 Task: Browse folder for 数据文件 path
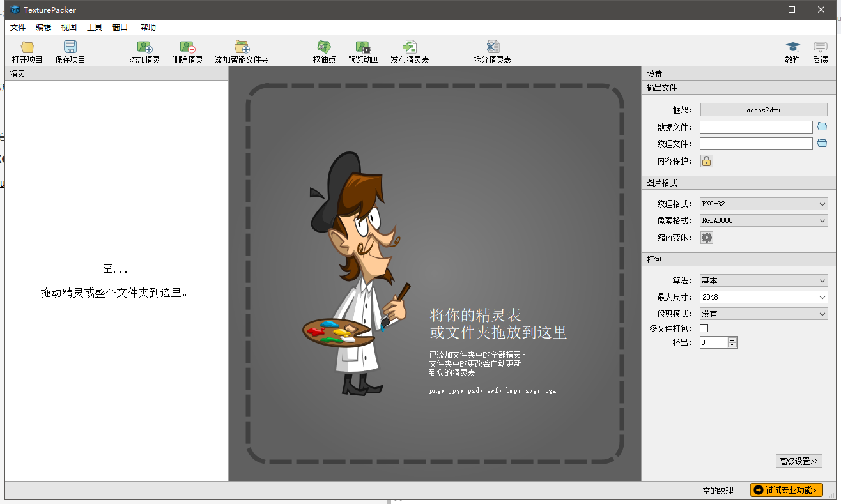pyautogui.click(x=822, y=126)
